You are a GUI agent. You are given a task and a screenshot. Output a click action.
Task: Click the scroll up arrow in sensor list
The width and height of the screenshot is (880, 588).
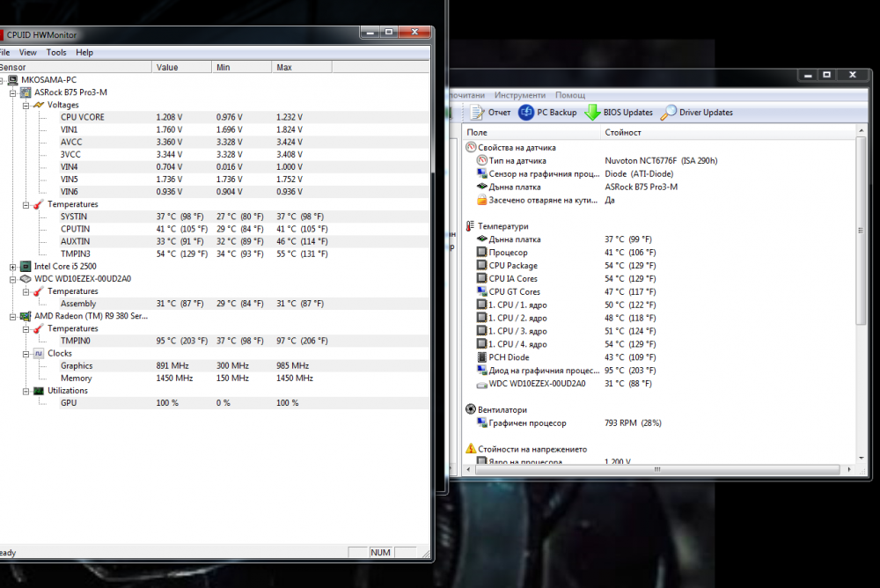click(861, 131)
